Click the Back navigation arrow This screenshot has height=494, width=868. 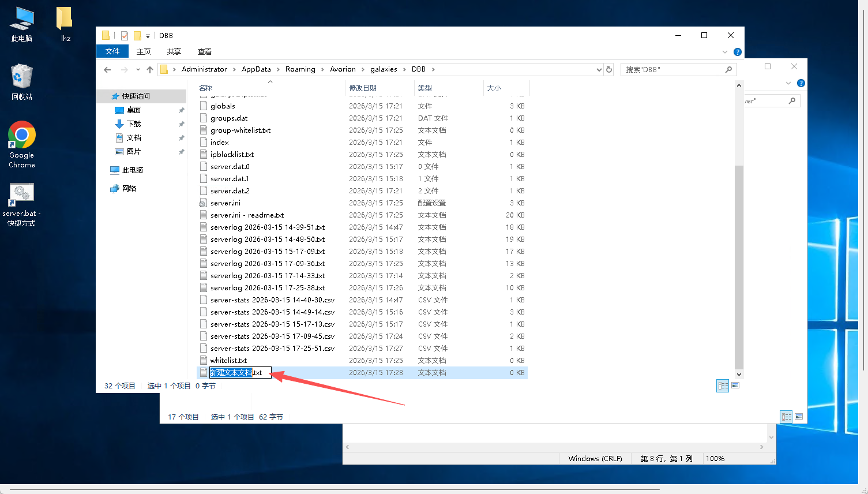pyautogui.click(x=107, y=70)
